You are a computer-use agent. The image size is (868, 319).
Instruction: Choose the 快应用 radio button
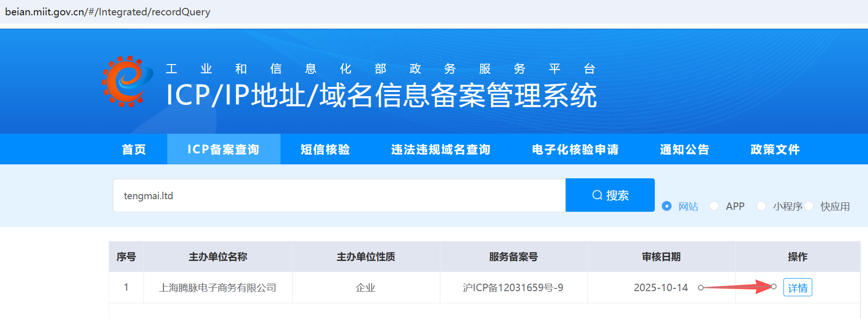809,206
